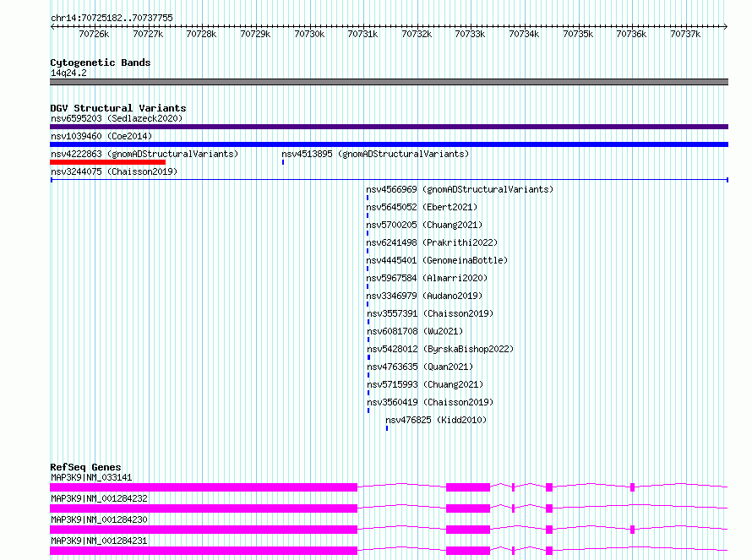
Task: Open nsv4513895 (gnomADStructuralVariants) label
Action: click(x=375, y=154)
